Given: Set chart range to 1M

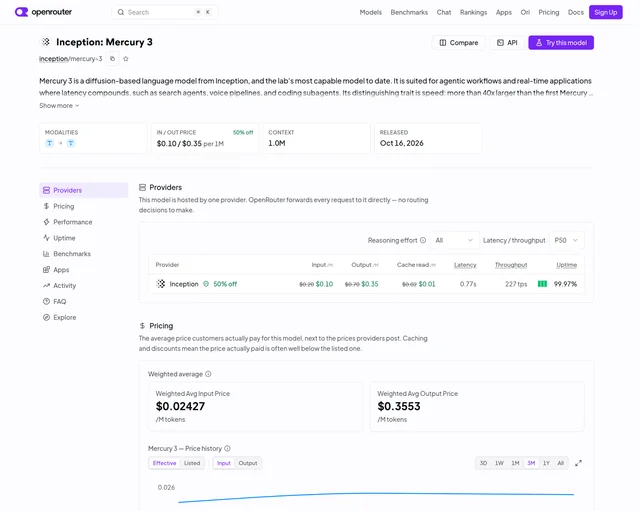Looking at the screenshot, I should point(516,463).
